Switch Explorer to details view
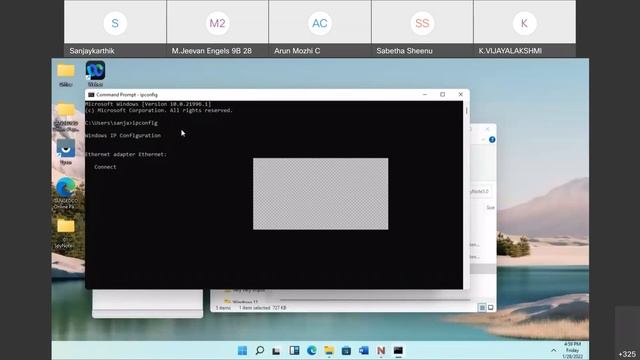Screen dimensions: 640x360 click(482, 307)
